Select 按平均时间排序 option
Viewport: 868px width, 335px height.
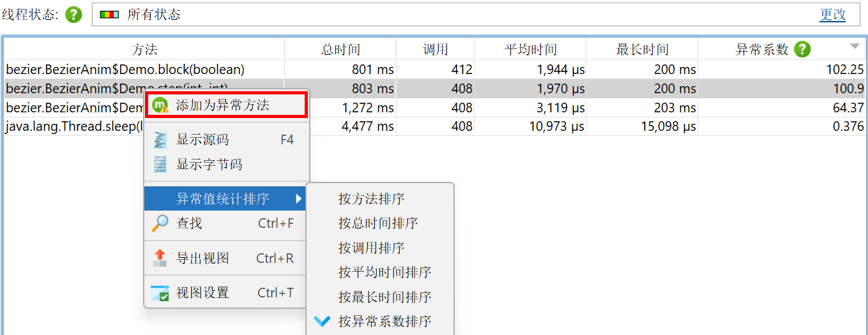pos(380,272)
